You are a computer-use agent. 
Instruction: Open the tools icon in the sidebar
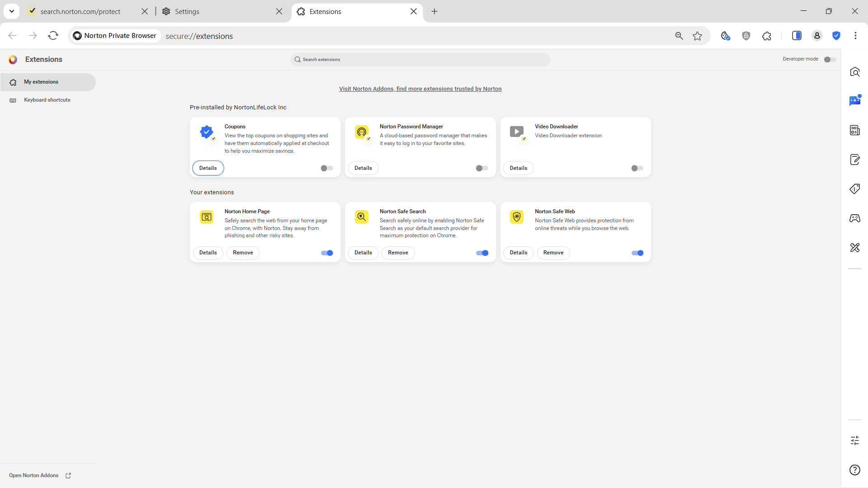855,248
